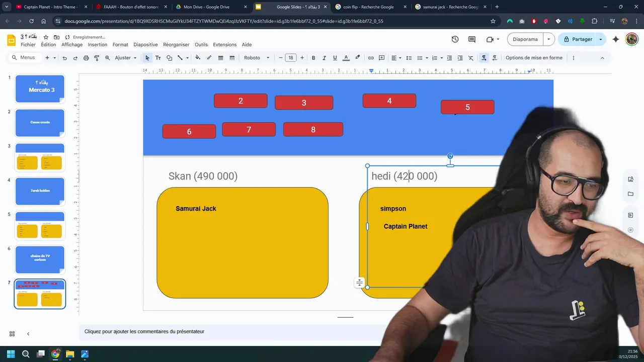Click the Menus search box

point(24,58)
